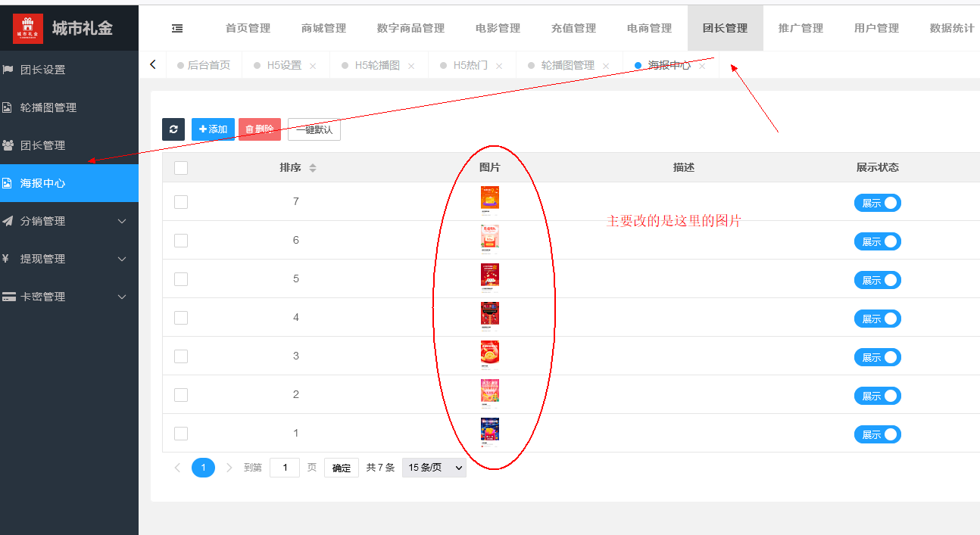This screenshot has height=535, width=980.
Task: Click the 添加 button
Action: click(x=213, y=129)
